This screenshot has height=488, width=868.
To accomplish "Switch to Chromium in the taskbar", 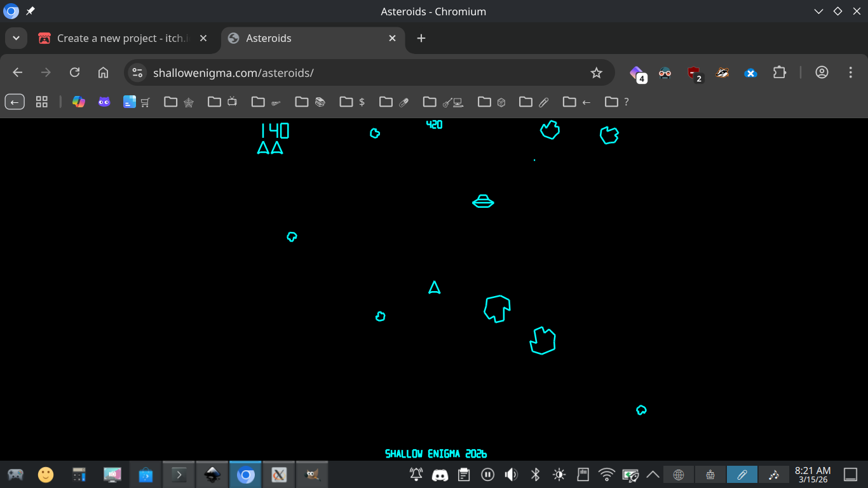I will (x=245, y=475).
